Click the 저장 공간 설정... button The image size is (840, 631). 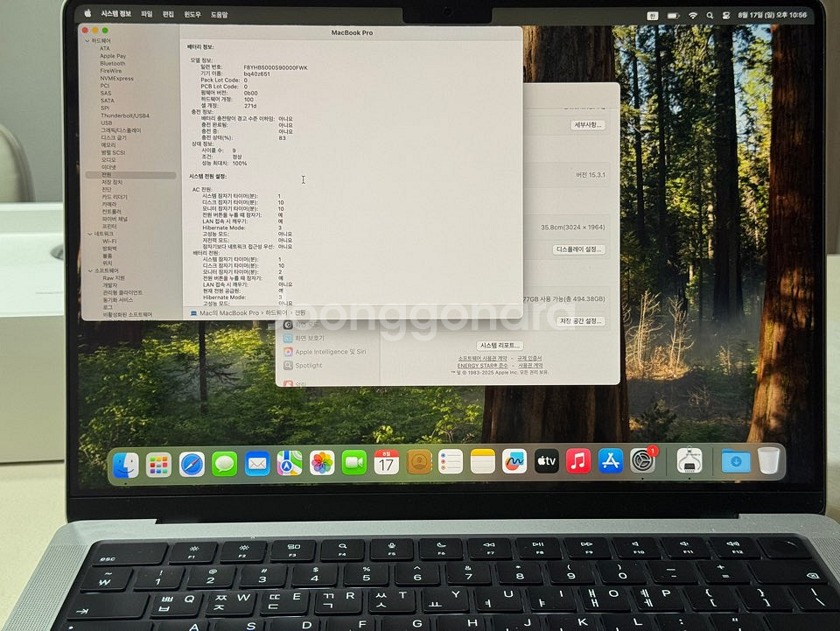tap(581, 321)
